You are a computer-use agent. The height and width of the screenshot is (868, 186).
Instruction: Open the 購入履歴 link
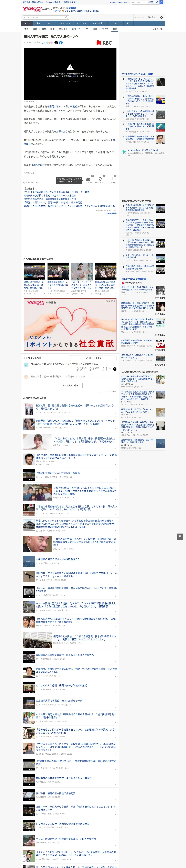(x=152, y=18)
